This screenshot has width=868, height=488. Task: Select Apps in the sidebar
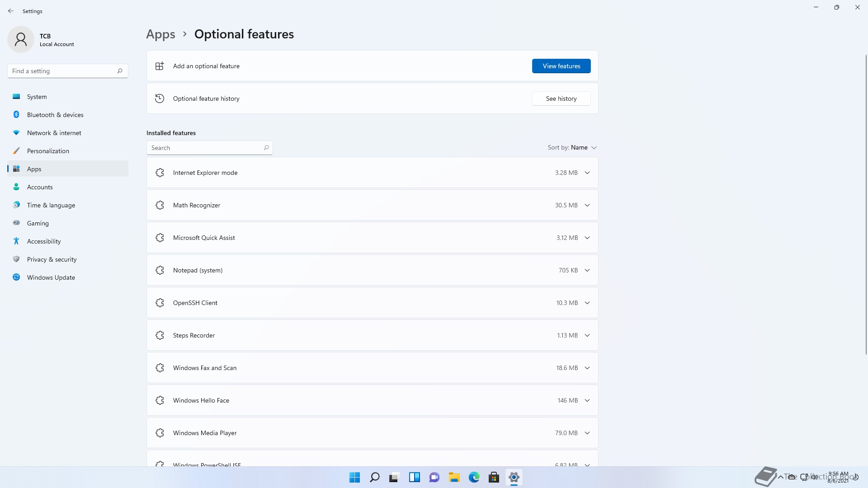(x=68, y=169)
